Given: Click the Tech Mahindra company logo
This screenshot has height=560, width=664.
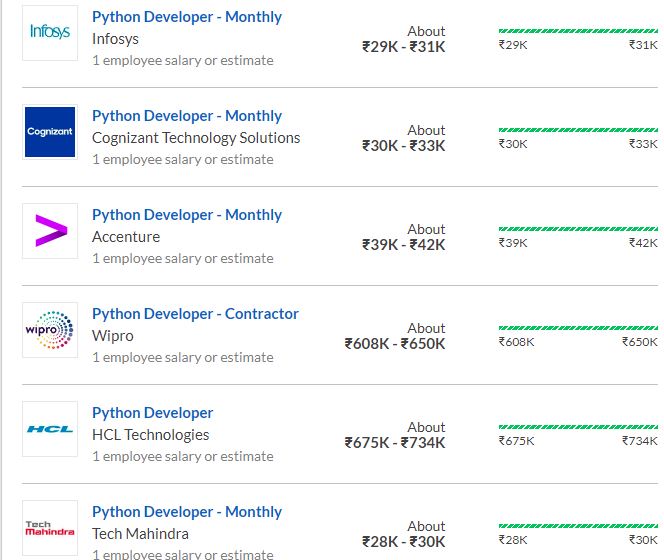Looking at the screenshot, I should point(50,528).
